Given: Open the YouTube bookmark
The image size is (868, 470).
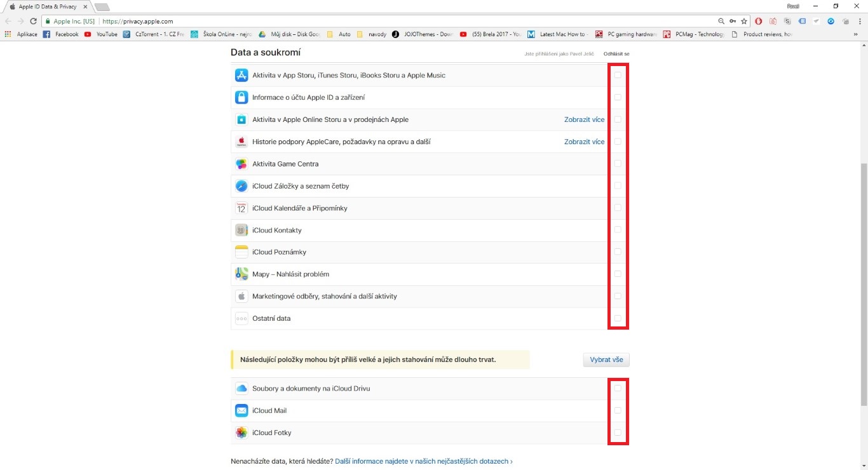Looking at the screenshot, I should coord(101,34).
